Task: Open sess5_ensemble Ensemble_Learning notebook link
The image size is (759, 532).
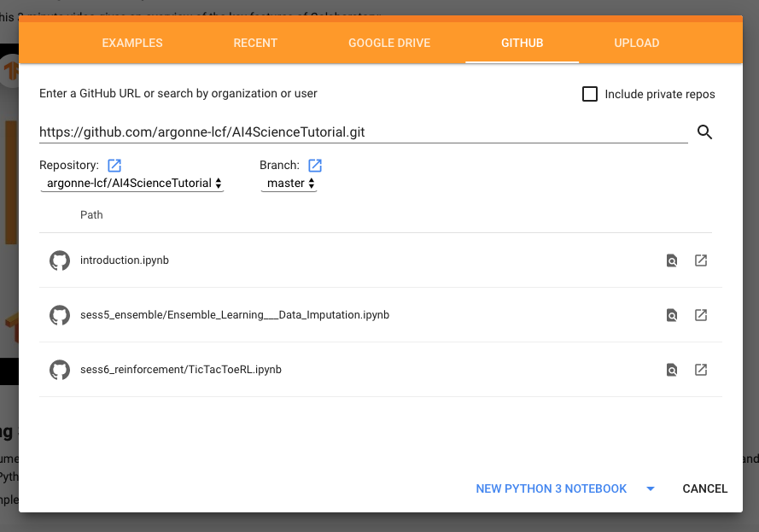Action: pos(235,315)
